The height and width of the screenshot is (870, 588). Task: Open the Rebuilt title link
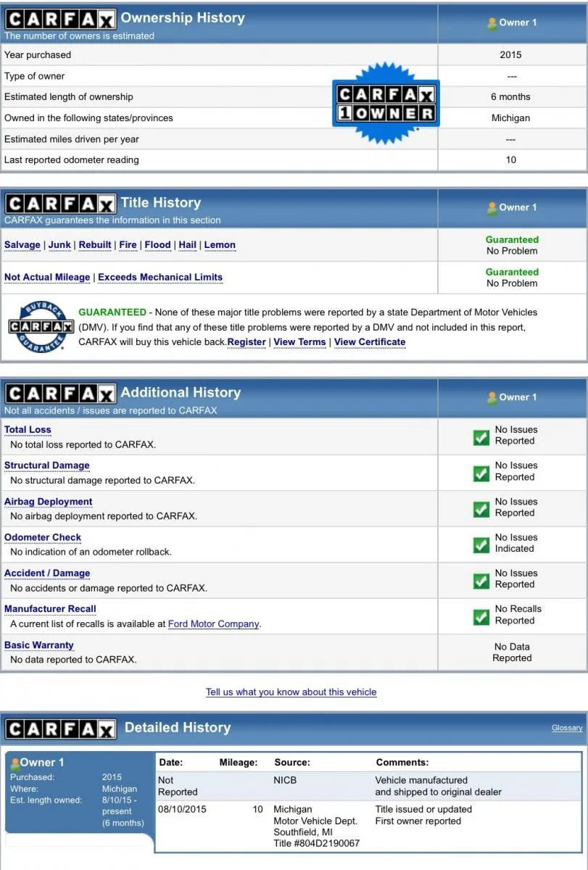(95, 245)
